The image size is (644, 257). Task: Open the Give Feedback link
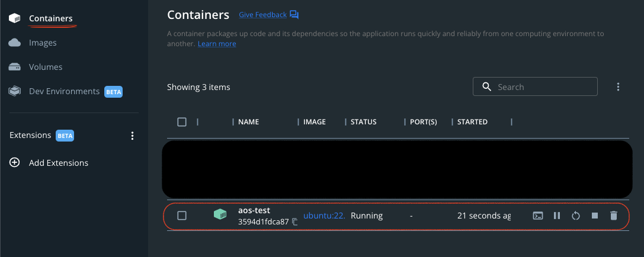click(263, 15)
